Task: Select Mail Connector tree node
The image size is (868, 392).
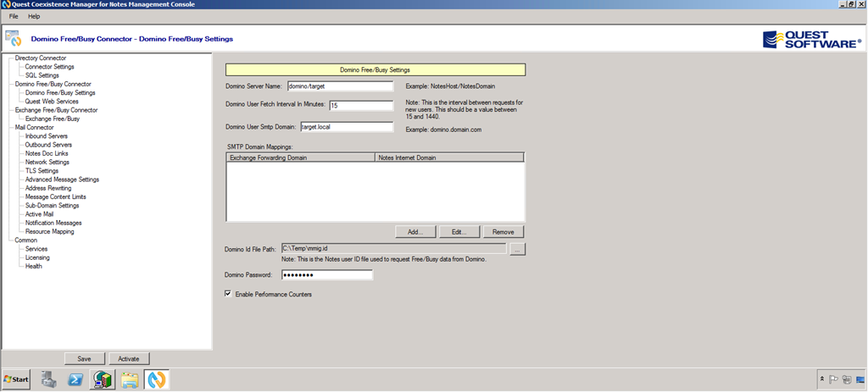Action: click(34, 128)
